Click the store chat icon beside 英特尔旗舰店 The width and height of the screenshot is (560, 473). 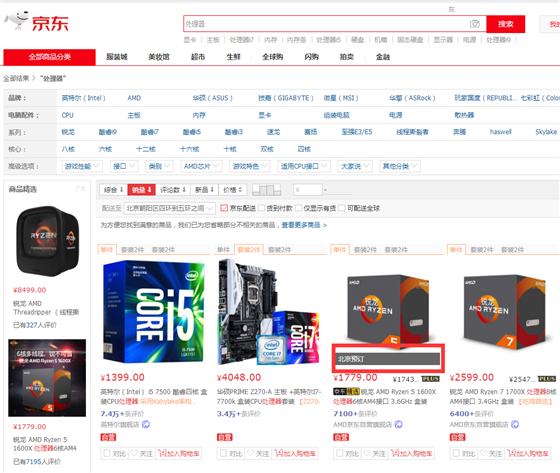(x=146, y=424)
